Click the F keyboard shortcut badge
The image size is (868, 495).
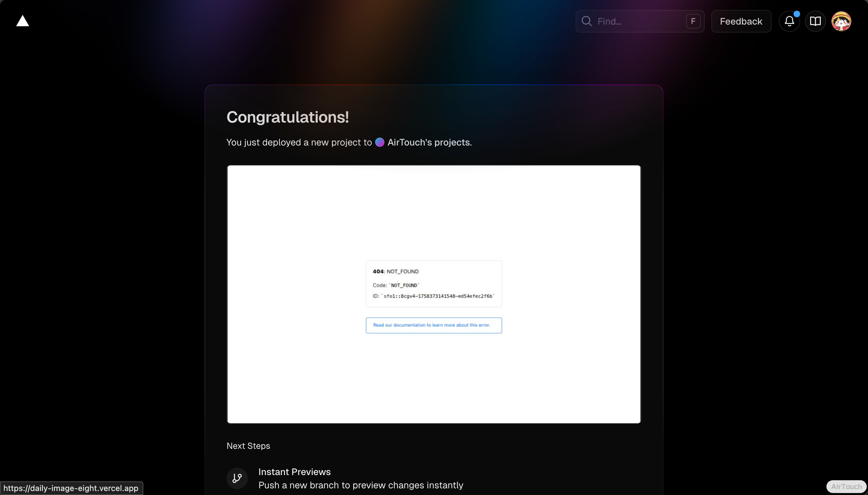(x=693, y=21)
